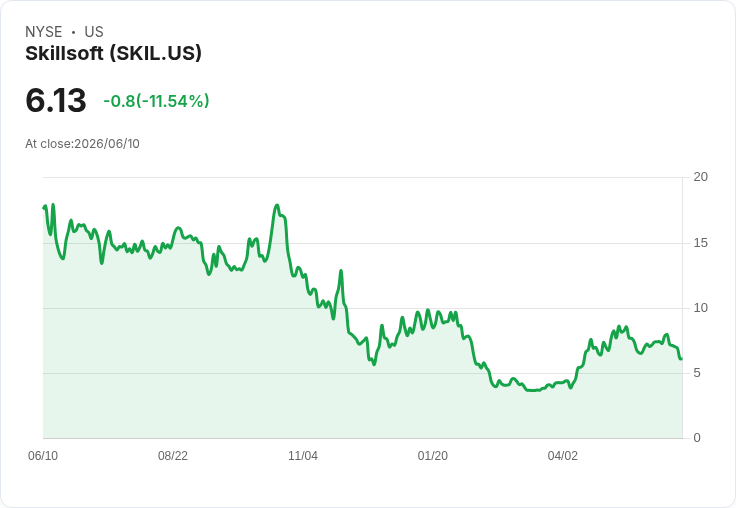The width and height of the screenshot is (736, 508).
Task: Select the 06/10 date label on x-axis
Action: click(43, 455)
